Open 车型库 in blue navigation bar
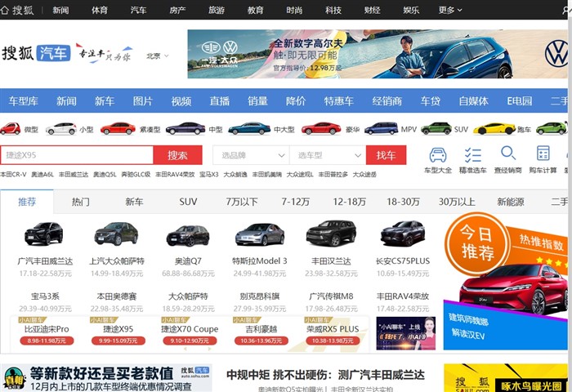Screen dimensions: 572x392 pyautogui.click(x=24, y=100)
